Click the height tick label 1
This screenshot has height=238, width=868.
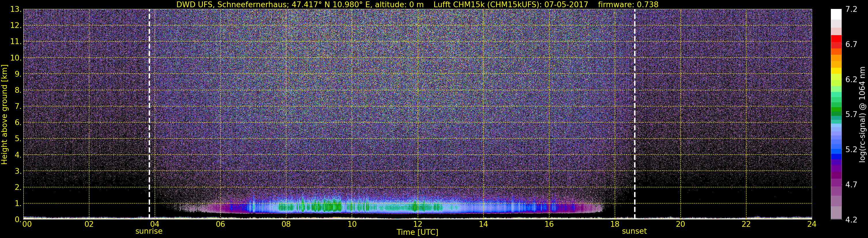pos(18,204)
